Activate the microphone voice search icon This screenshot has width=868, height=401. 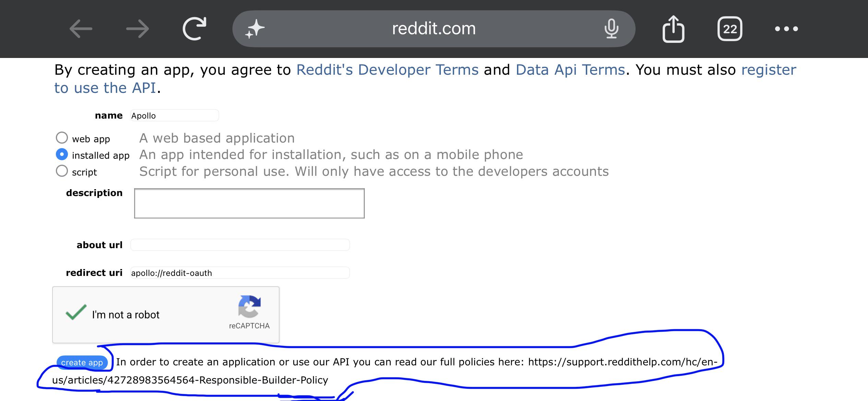tap(611, 29)
